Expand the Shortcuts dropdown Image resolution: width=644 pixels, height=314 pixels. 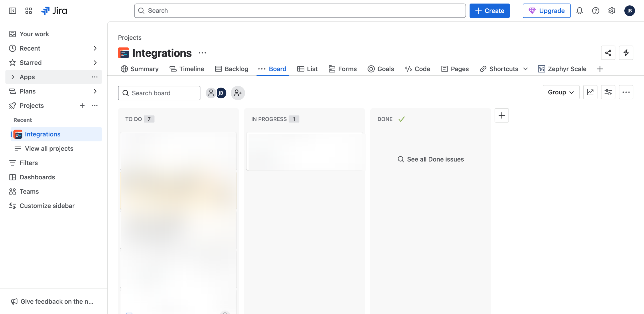[x=526, y=69]
